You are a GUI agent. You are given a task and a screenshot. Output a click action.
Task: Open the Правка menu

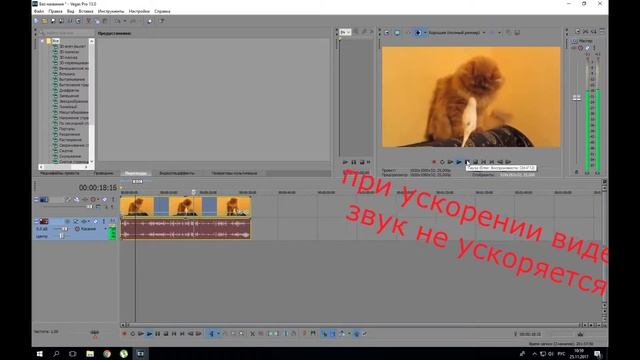coord(55,11)
